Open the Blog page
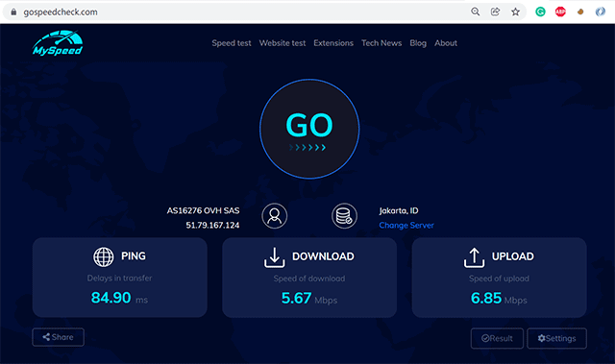 click(x=418, y=43)
